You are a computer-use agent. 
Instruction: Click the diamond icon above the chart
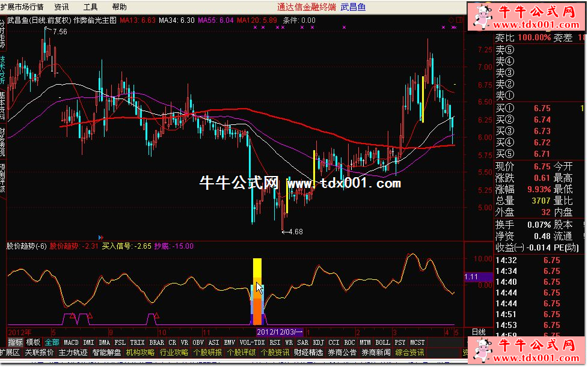451,20
